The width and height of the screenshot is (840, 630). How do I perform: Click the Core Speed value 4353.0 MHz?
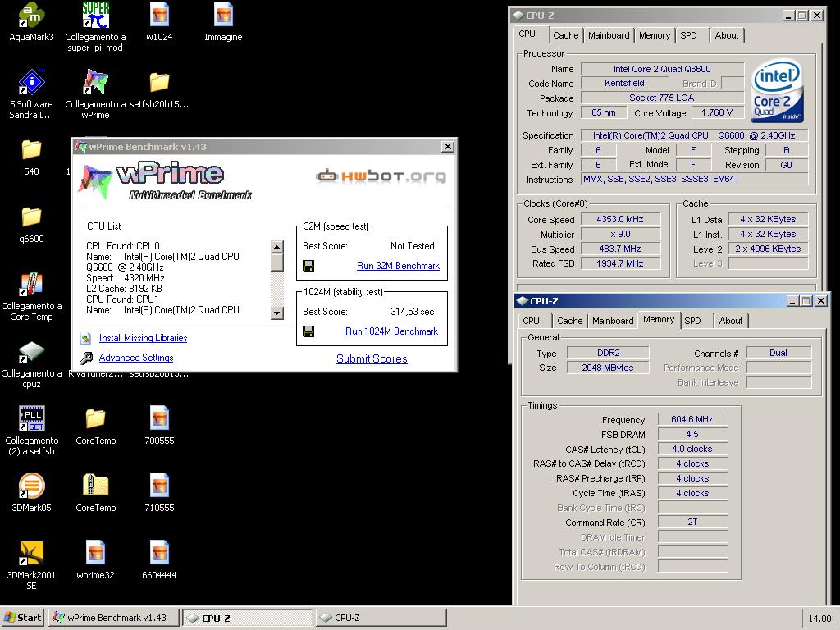620,219
